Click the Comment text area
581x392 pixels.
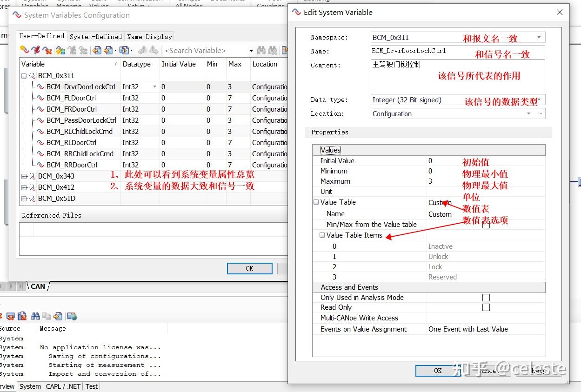pos(458,74)
